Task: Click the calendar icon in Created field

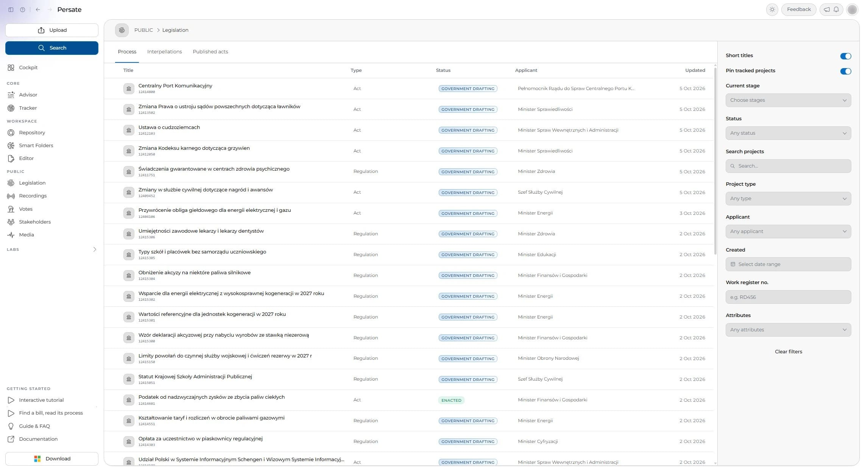Action: coord(733,264)
